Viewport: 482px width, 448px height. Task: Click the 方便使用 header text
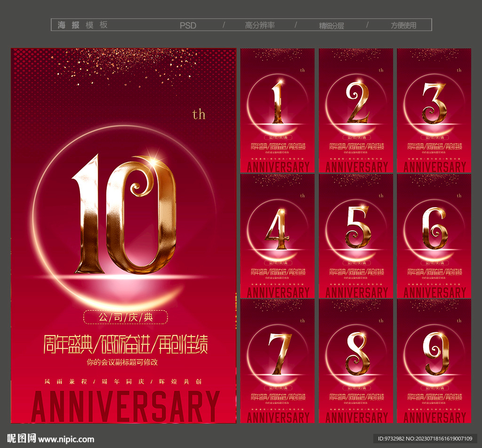click(x=403, y=25)
